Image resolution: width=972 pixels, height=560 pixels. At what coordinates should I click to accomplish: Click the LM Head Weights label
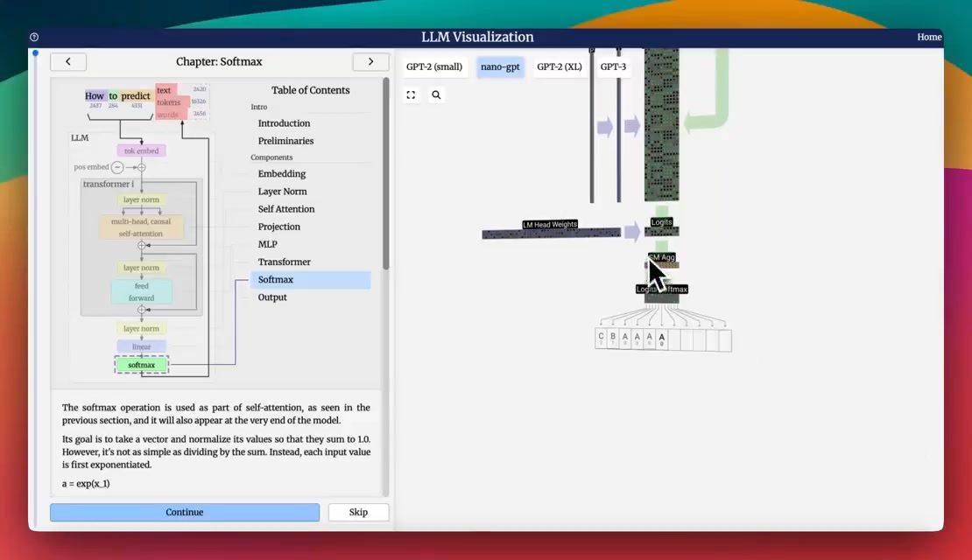[550, 224]
